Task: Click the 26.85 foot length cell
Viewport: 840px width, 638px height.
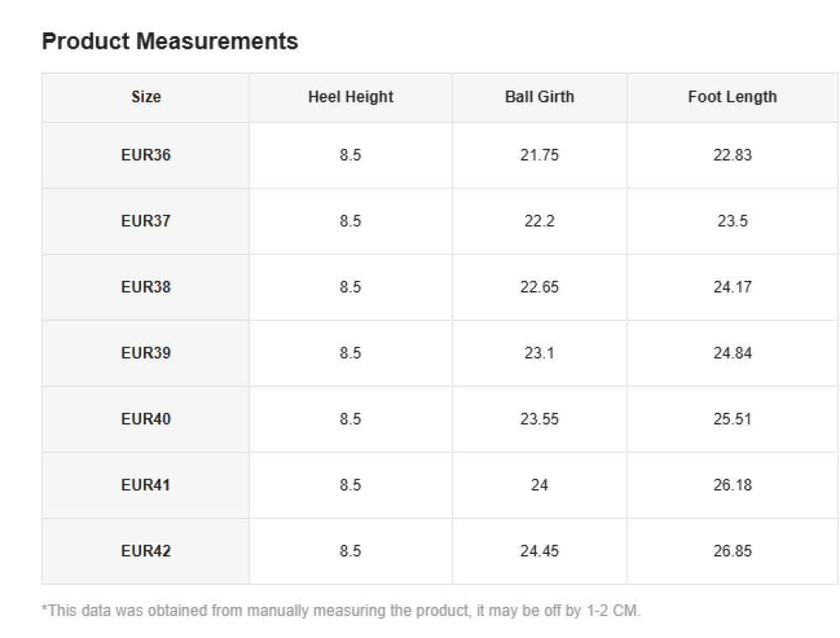Action: coord(732,551)
